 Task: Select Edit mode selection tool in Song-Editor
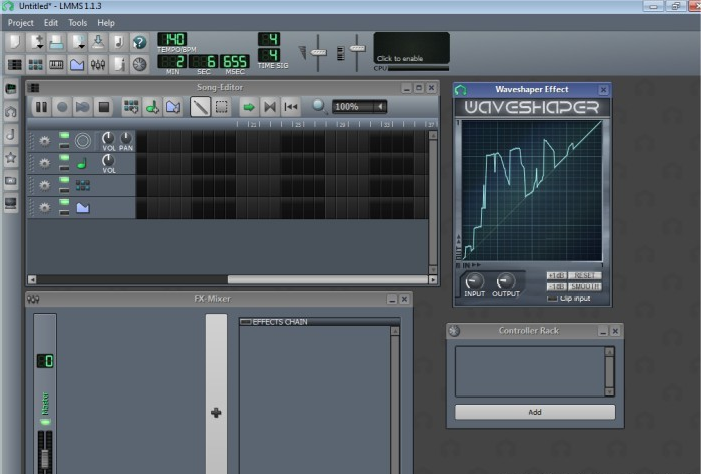(x=222, y=107)
